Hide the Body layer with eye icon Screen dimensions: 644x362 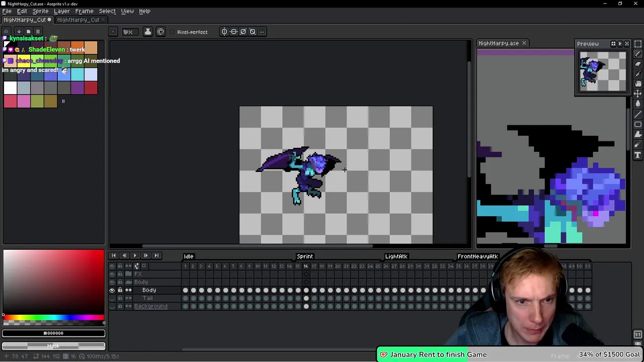tap(112, 290)
